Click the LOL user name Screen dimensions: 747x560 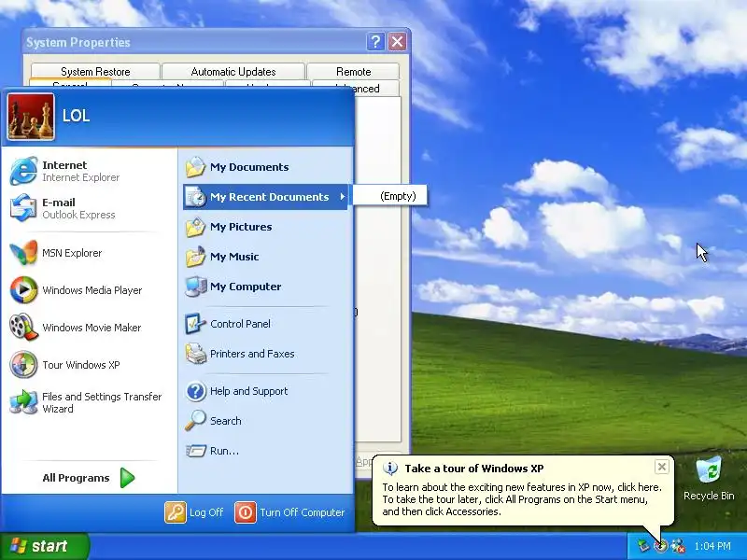76,116
